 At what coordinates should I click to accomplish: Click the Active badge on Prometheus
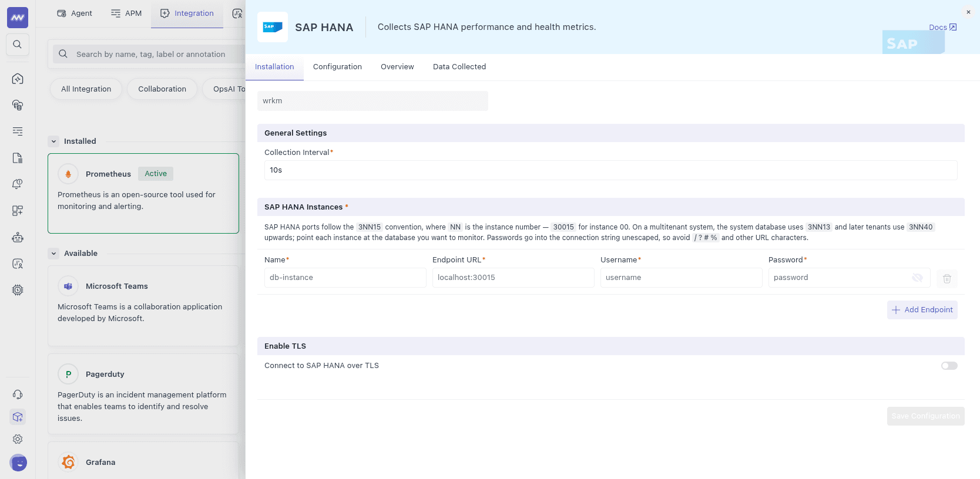(156, 174)
